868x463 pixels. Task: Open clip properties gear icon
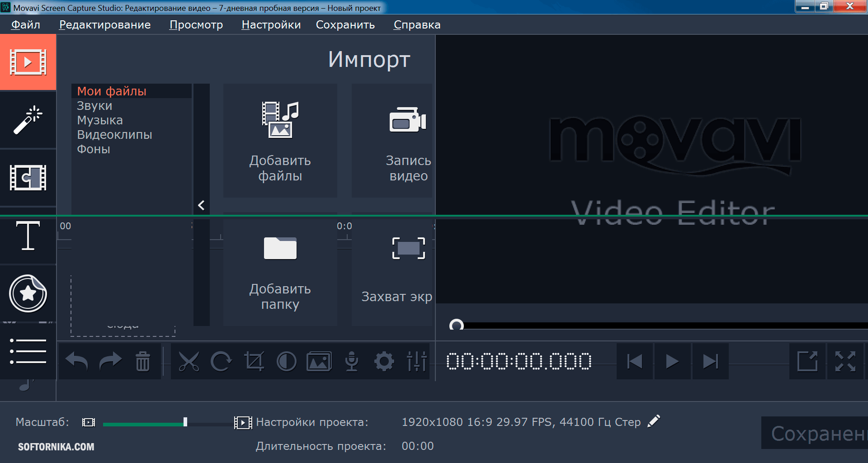[384, 361]
